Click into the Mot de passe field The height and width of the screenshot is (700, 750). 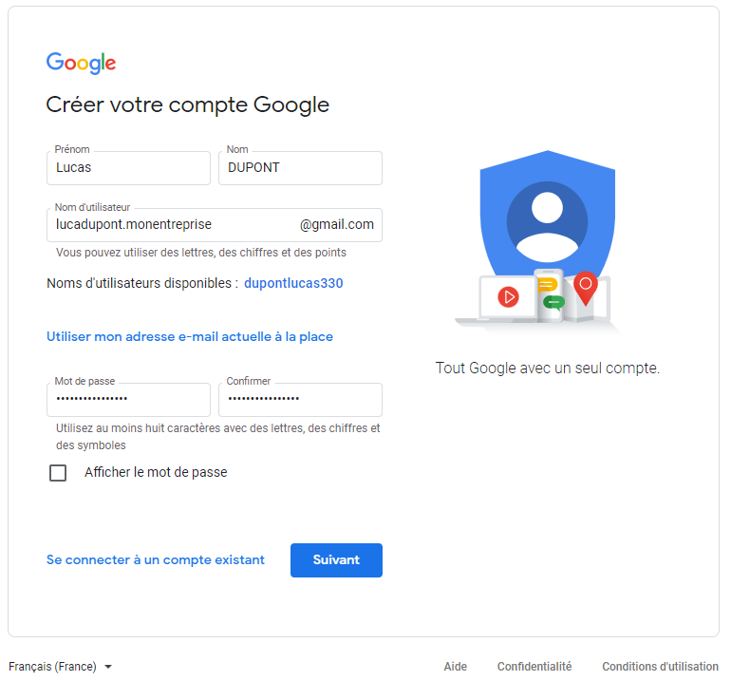pos(128,400)
